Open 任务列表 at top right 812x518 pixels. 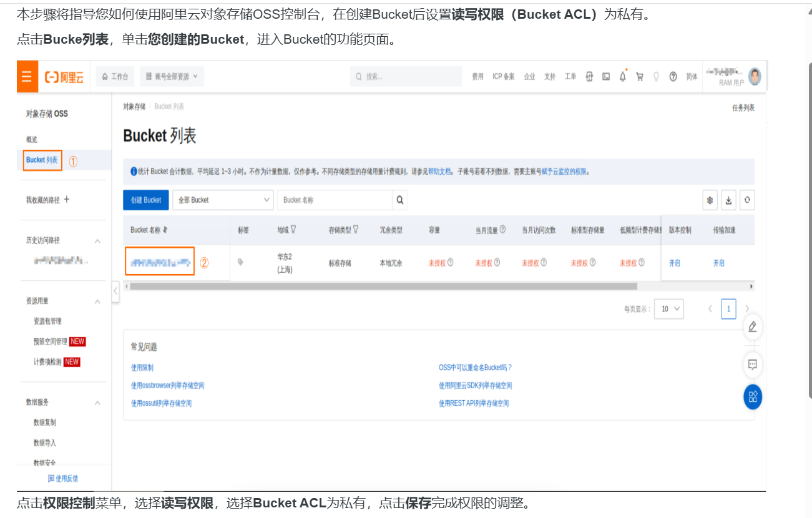[x=743, y=108]
